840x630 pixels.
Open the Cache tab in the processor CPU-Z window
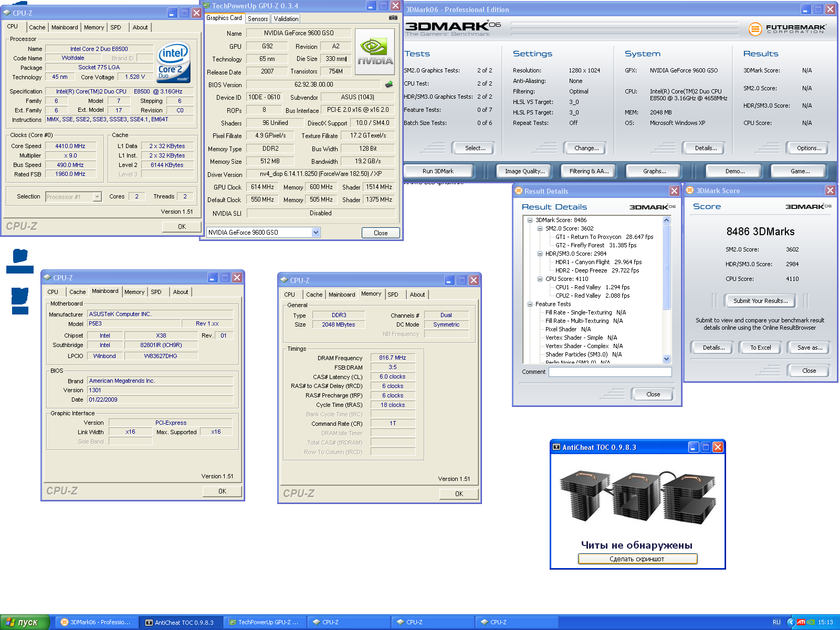coord(37,27)
